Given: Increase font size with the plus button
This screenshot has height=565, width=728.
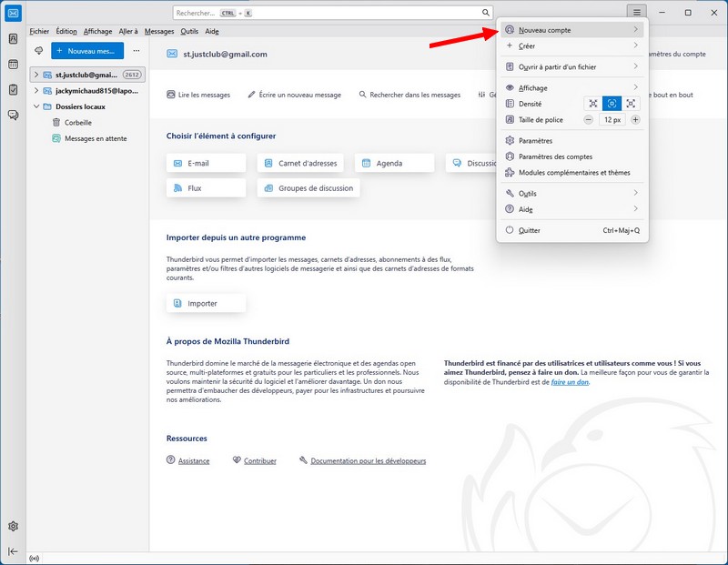Looking at the screenshot, I should pos(635,120).
